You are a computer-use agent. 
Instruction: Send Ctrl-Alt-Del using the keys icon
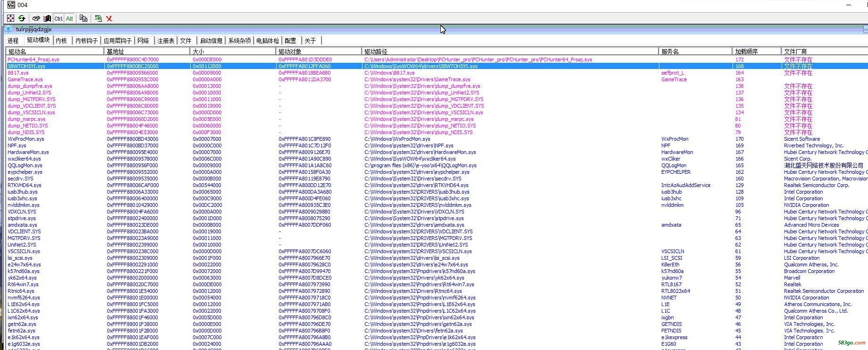[36, 18]
